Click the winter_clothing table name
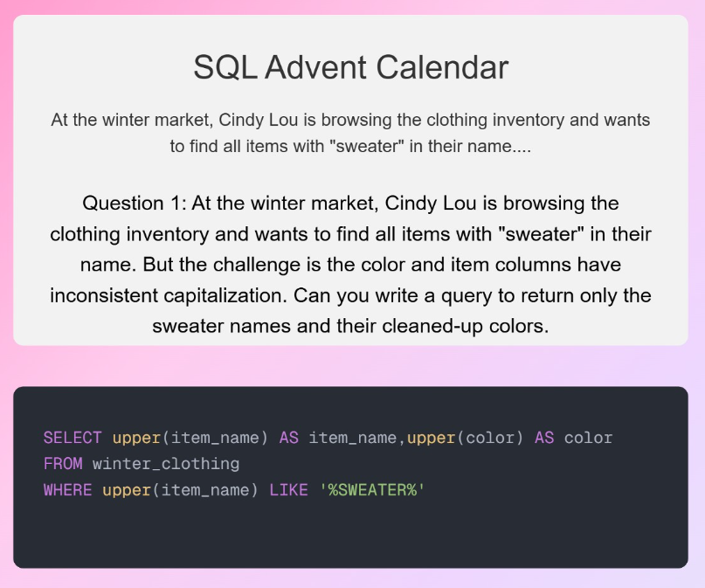The height and width of the screenshot is (588, 705). (x=166, y=464)
